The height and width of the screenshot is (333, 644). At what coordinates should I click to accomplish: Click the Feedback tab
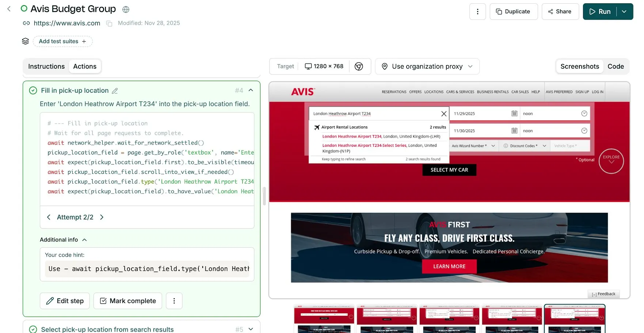coord(603,294)
